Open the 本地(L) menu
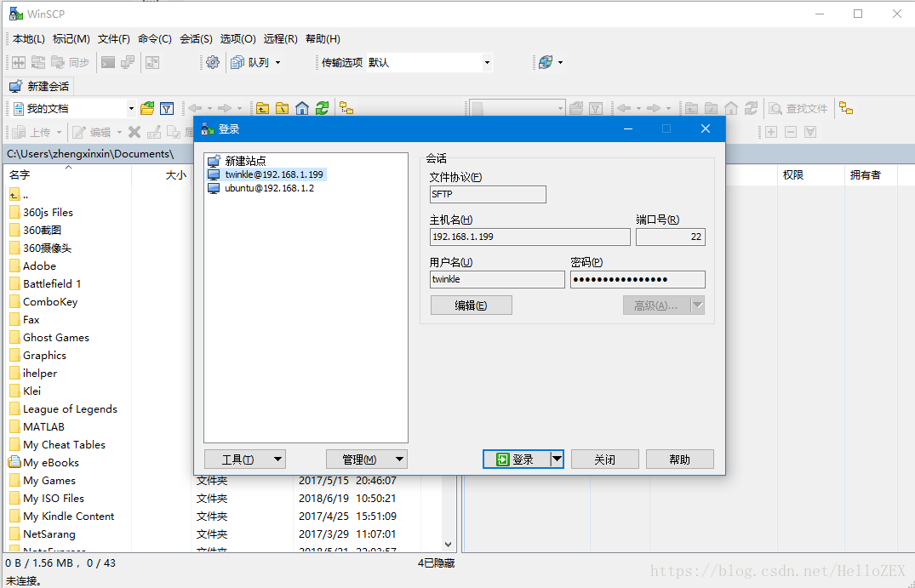 [x=29, y=39]
